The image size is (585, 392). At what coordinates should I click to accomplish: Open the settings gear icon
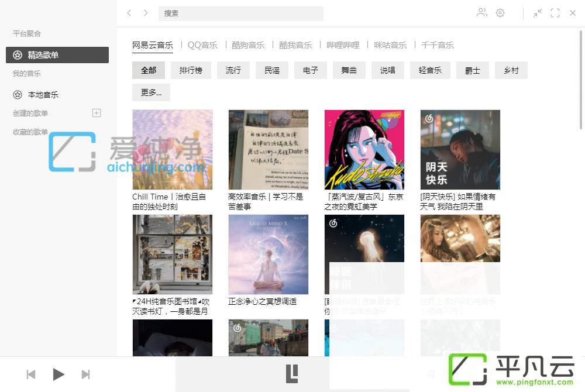500,13
